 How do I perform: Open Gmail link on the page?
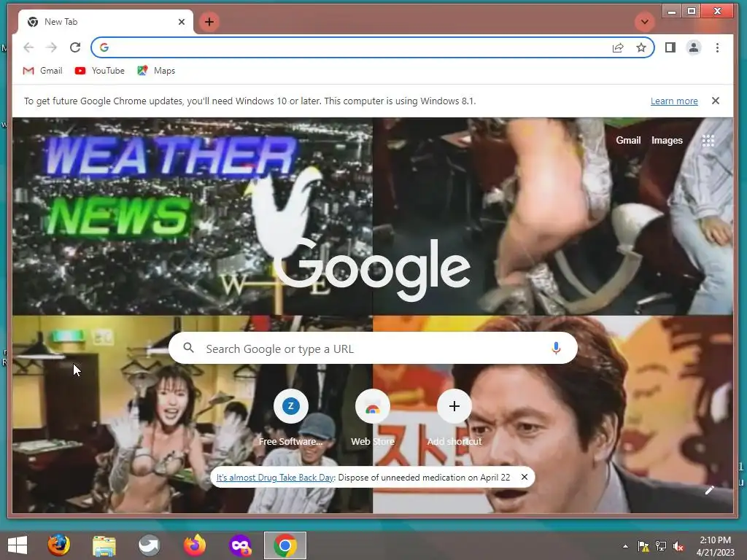(628, 141)
